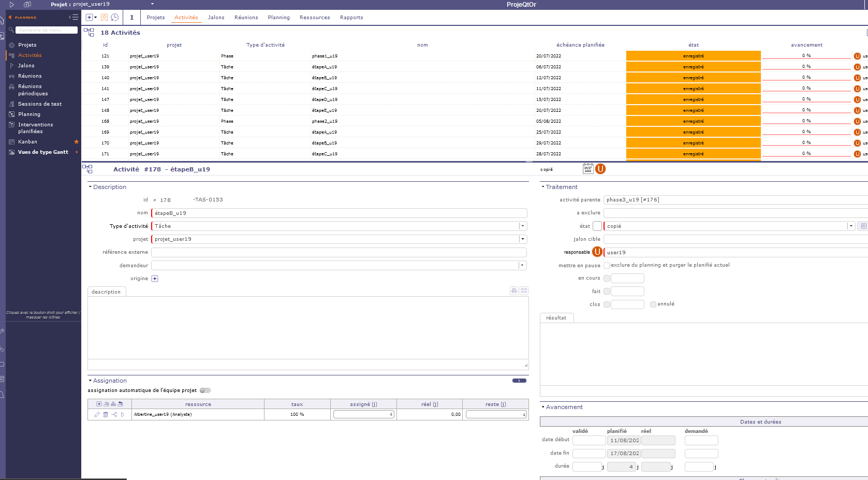Delete the Albertine_user19 assignment with the trash icon
This screenshot has width=868, height=480.
pyautogui.click(x=106, y=415)
